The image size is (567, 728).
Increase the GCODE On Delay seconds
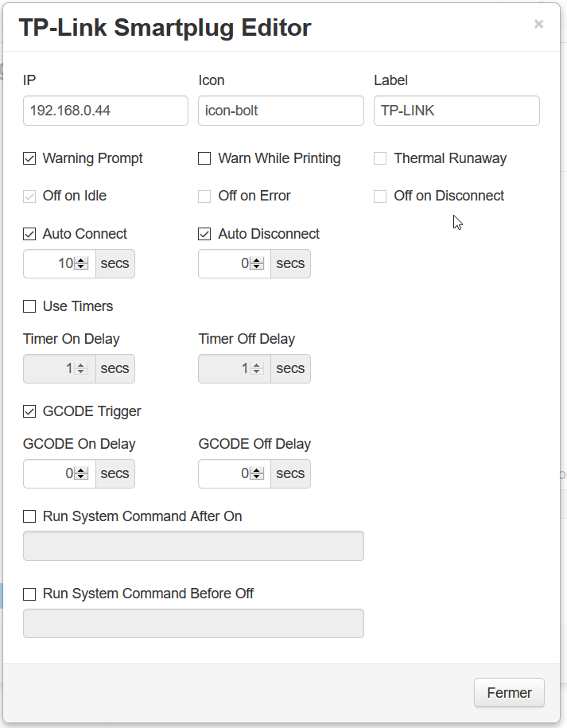click(83, 469)
